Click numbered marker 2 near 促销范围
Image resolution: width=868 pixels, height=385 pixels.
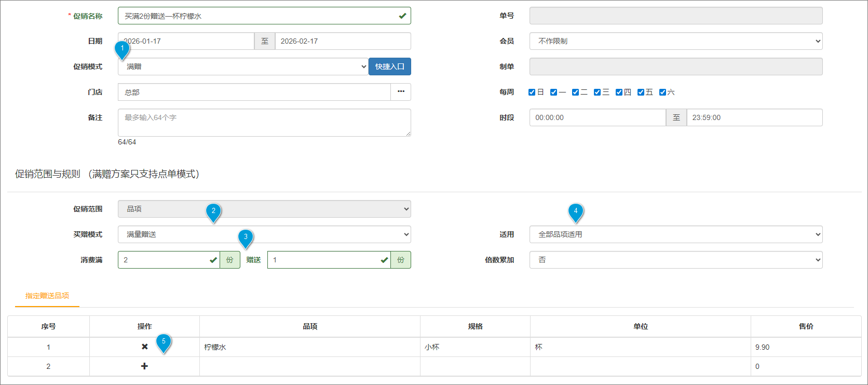pos(213,211)
